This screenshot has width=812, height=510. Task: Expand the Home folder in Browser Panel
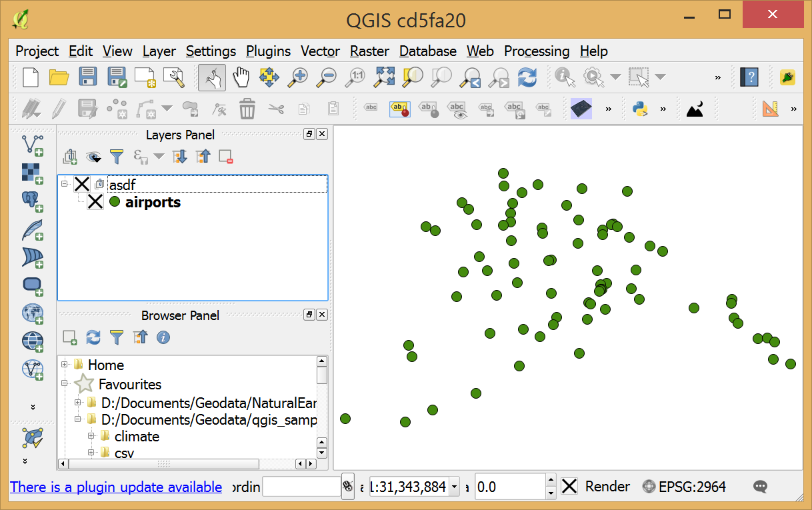tap(65, 365)
